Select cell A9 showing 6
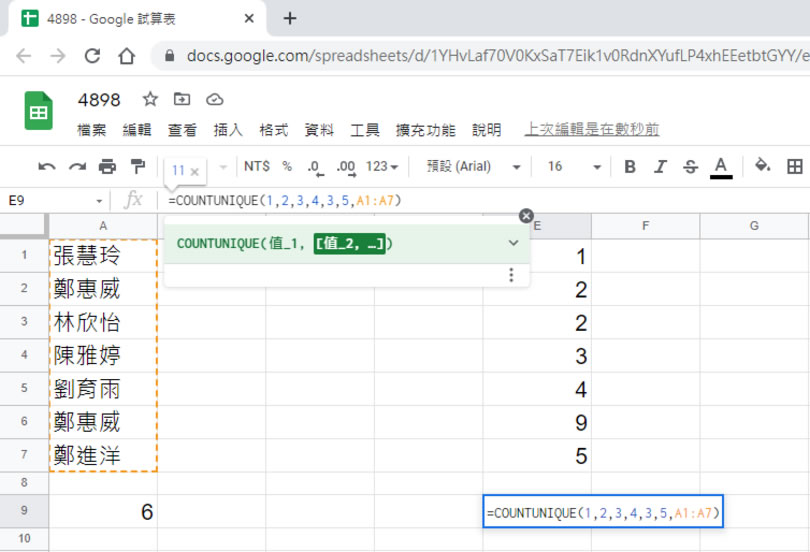The height and width of the screenshot is (552, 810). click(103, 511)
